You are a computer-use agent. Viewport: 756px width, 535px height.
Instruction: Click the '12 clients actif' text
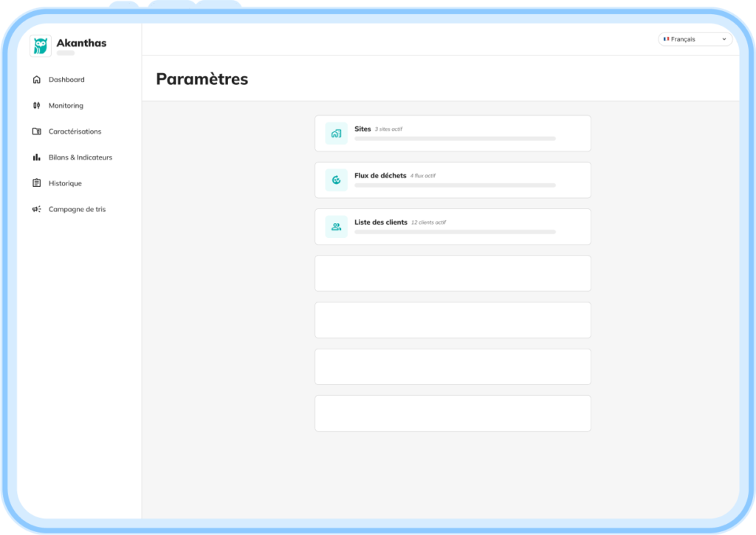pyautogui.click(x=429, y=223)
